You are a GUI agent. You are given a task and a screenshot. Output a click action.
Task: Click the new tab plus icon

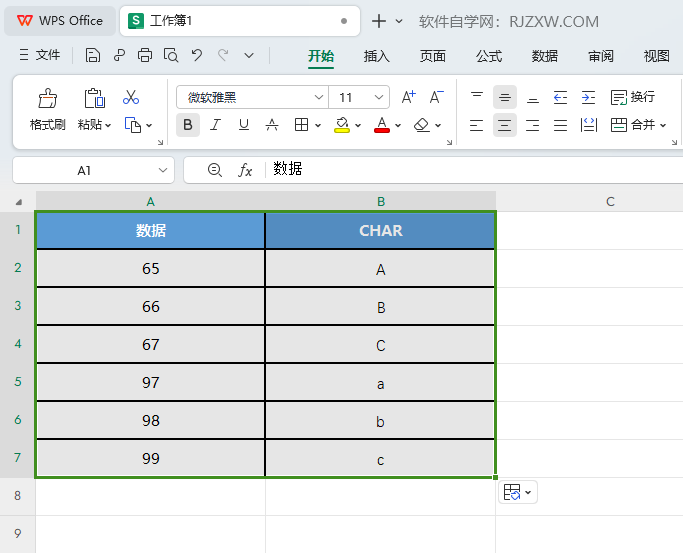379,21
